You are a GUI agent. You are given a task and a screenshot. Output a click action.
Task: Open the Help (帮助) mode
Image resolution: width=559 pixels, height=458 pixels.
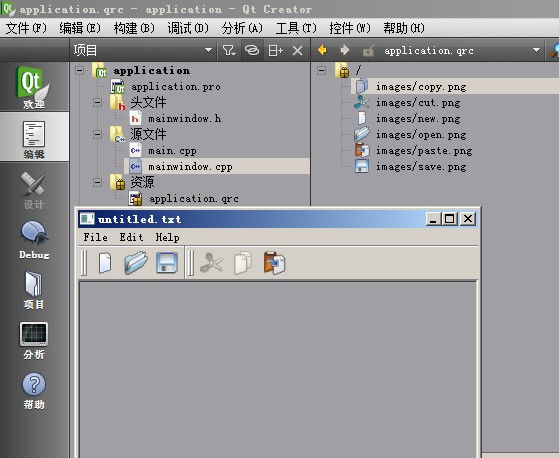[x=34, y=391]
